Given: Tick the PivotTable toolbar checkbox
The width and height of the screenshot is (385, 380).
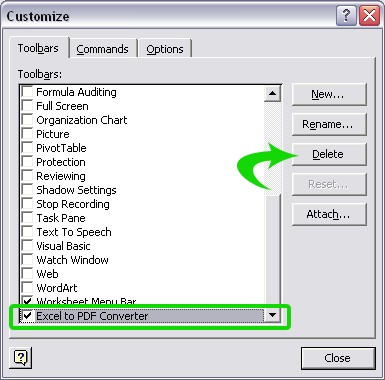Looking at the screenshot, I should [x=27, y=148].
